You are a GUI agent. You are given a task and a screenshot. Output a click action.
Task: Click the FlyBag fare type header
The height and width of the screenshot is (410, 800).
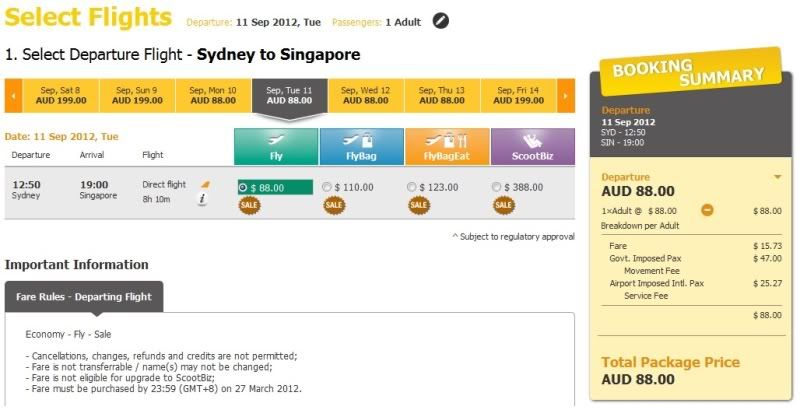pos(361,147)
